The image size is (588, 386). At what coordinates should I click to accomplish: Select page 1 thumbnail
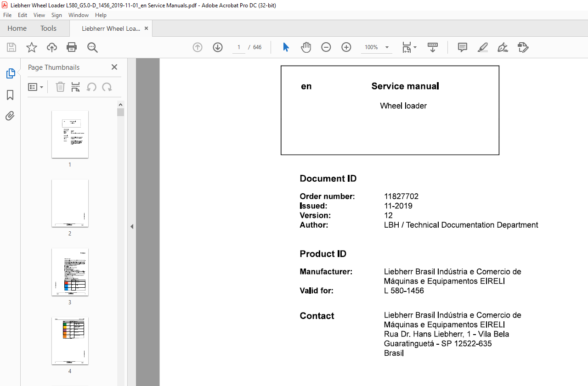70,134
